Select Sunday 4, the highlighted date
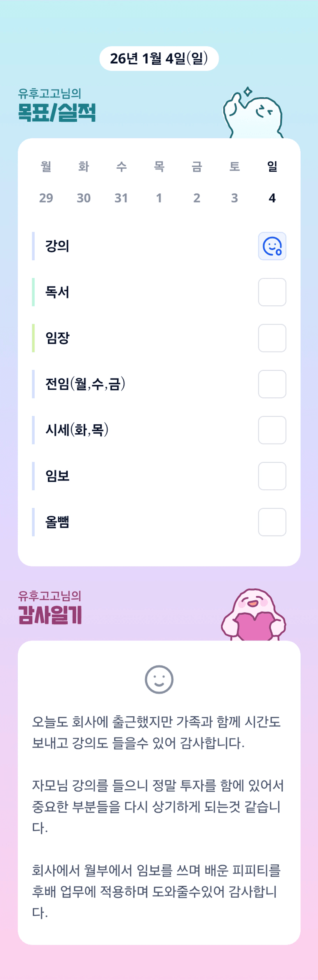 click(x=272, y=198)
